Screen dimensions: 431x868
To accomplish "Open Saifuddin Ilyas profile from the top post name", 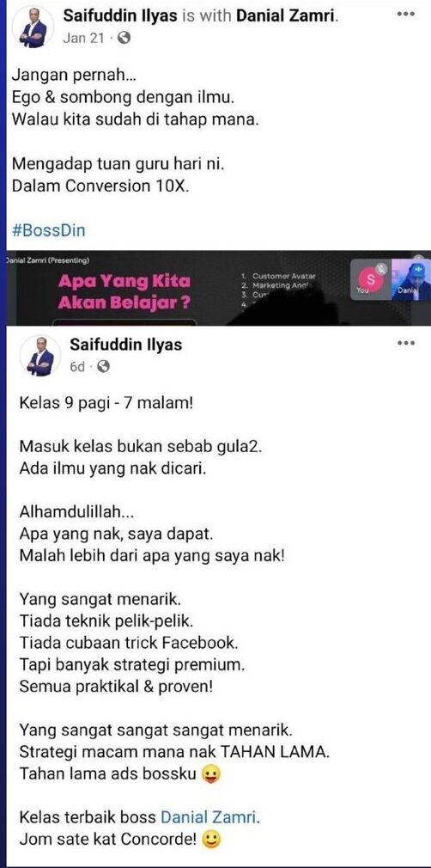I will [x=120, y=15].
